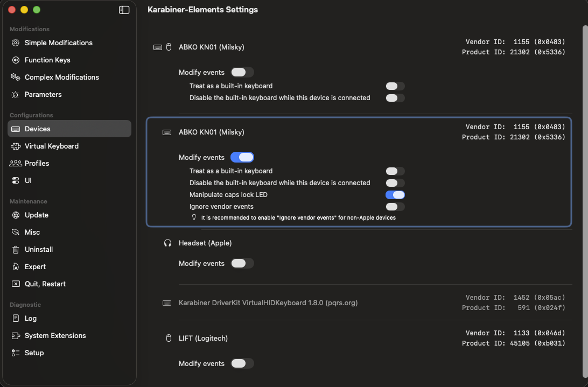
Task: Click the LIFT (Logitech) mouse icon
Action: [x=169, y=338]
